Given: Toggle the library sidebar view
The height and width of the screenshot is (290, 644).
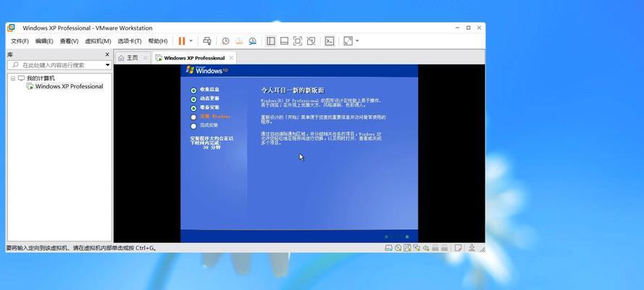Looking at the screenshot, I should pyautogui.click(x=271, y=41).
